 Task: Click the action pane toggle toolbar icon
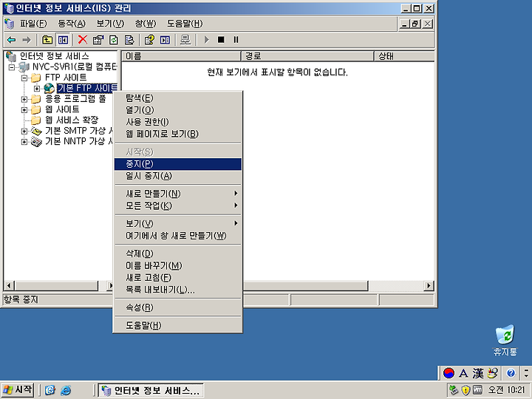tap(165, 40)
